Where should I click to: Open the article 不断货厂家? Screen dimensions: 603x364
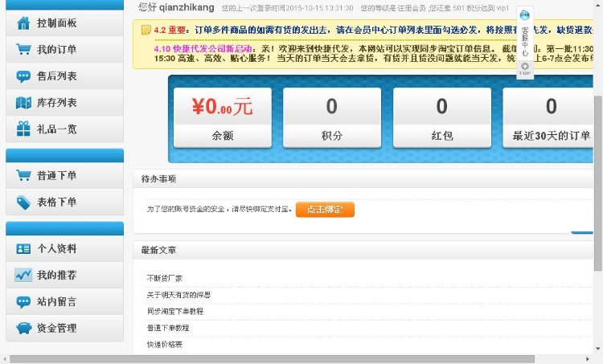(164, 278)
